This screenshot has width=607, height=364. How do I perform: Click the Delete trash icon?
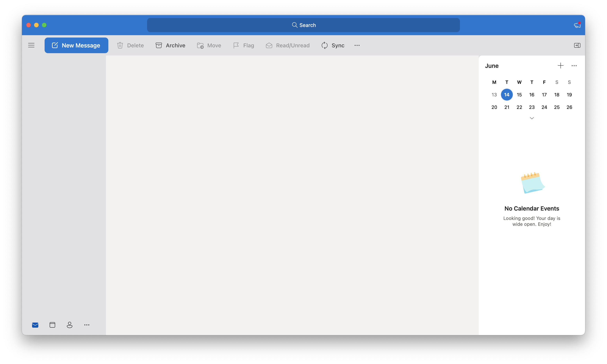tap(120, 45)
